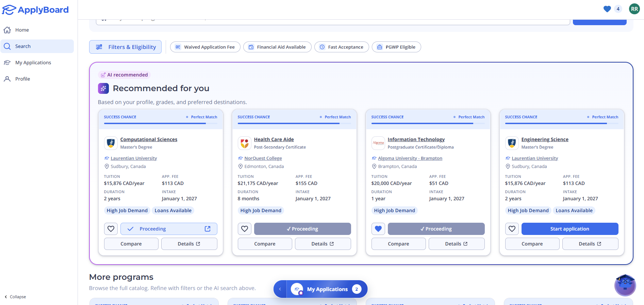Favorite Engineering Science with heart button

(512, 229)
